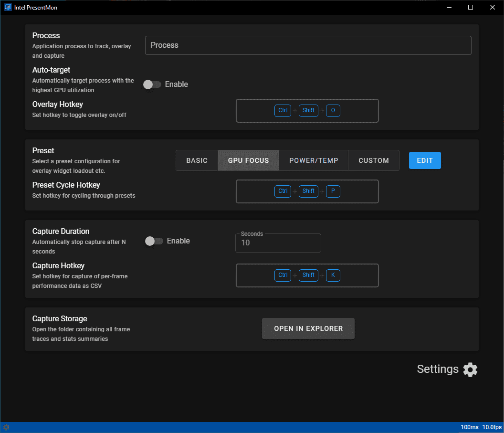Select the BASIC preset

click(197, 160)
